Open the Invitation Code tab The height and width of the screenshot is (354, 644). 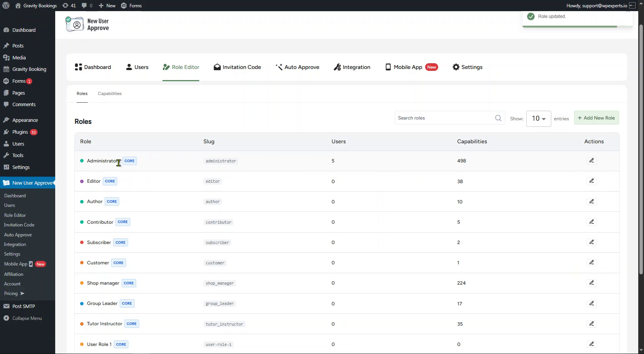point(237,67)
